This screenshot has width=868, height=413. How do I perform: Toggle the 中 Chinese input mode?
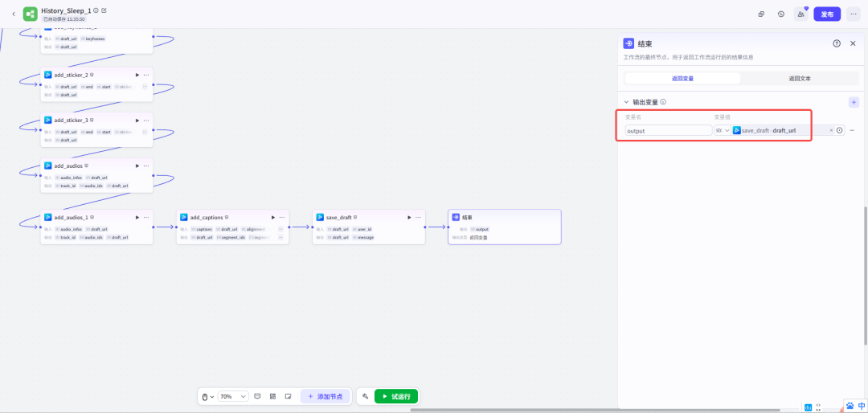point(861,406)
